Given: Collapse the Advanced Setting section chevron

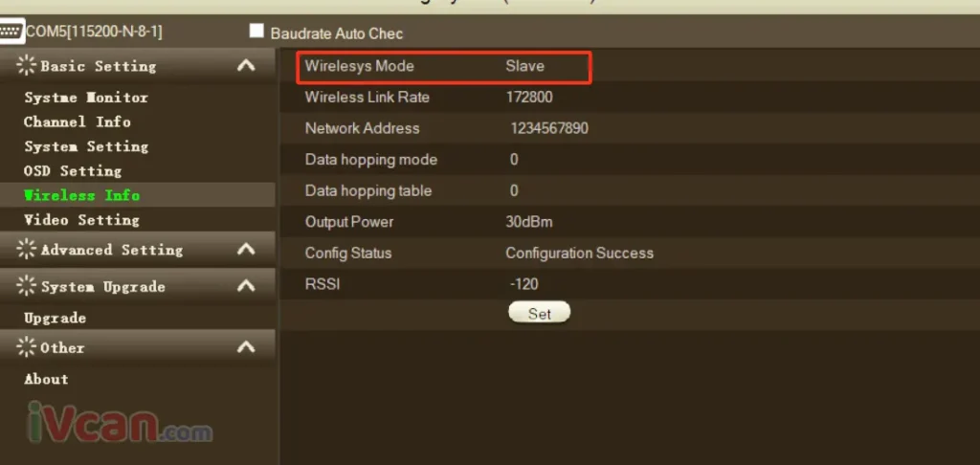Looking at the screenshot, I should pos(246,250).
